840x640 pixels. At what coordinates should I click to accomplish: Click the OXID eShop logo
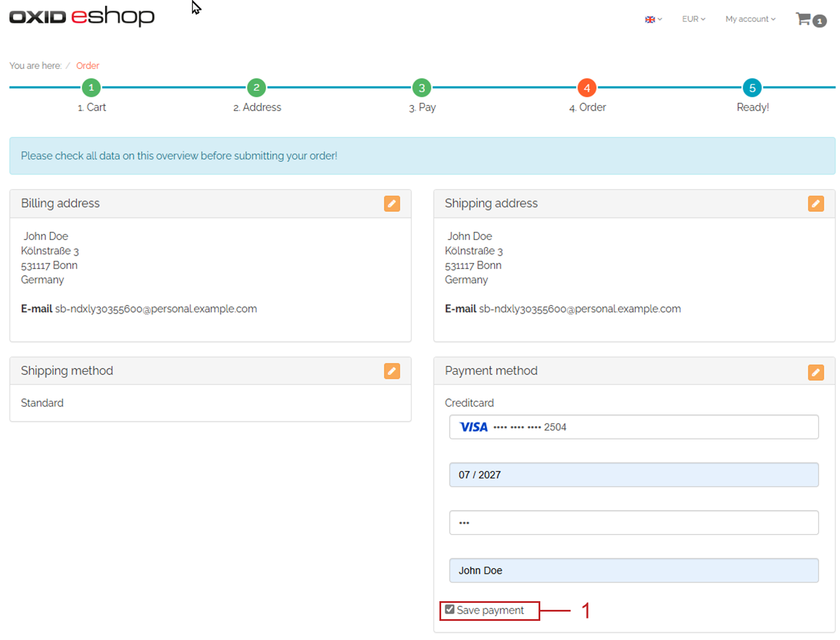click(x=82, y=17)
